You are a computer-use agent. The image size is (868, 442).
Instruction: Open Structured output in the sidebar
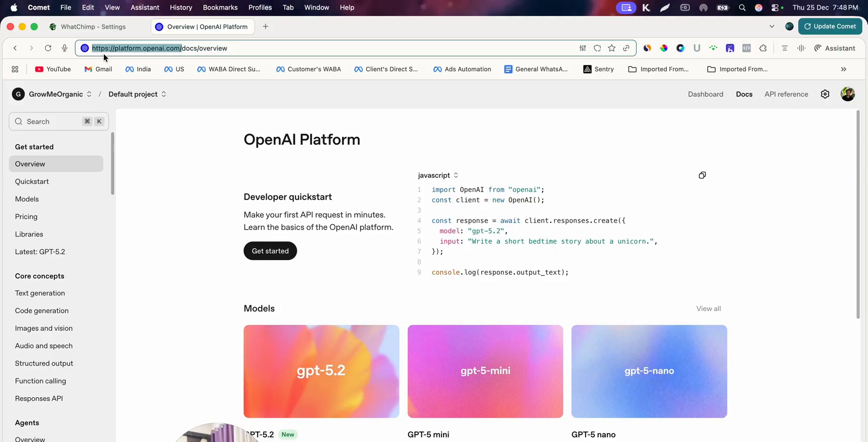[44, 363]
